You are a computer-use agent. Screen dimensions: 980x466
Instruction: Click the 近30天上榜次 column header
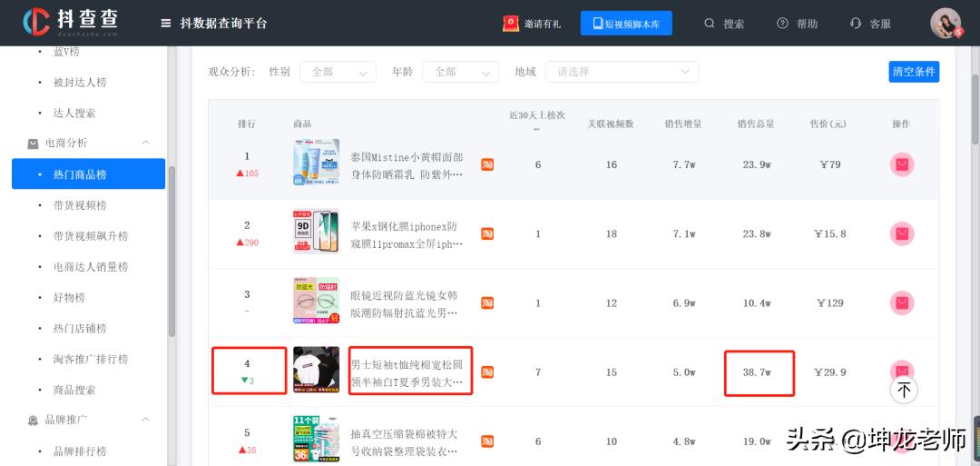[x=537, y=115]
